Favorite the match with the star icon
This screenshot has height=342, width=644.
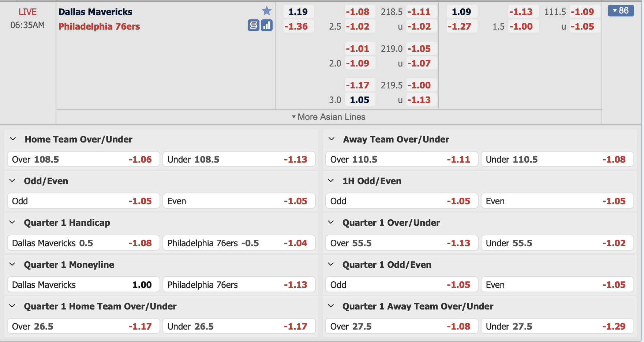[267, 11]
